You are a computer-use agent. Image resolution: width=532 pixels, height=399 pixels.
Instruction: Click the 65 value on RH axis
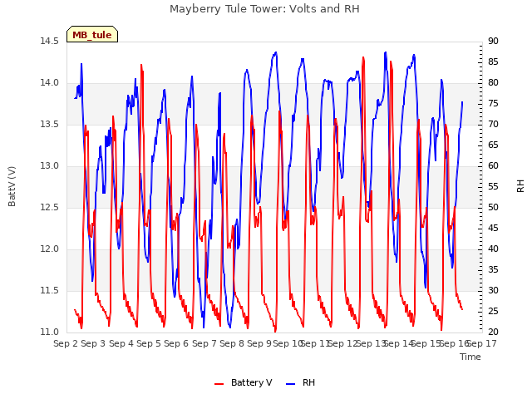click(493, 145)
